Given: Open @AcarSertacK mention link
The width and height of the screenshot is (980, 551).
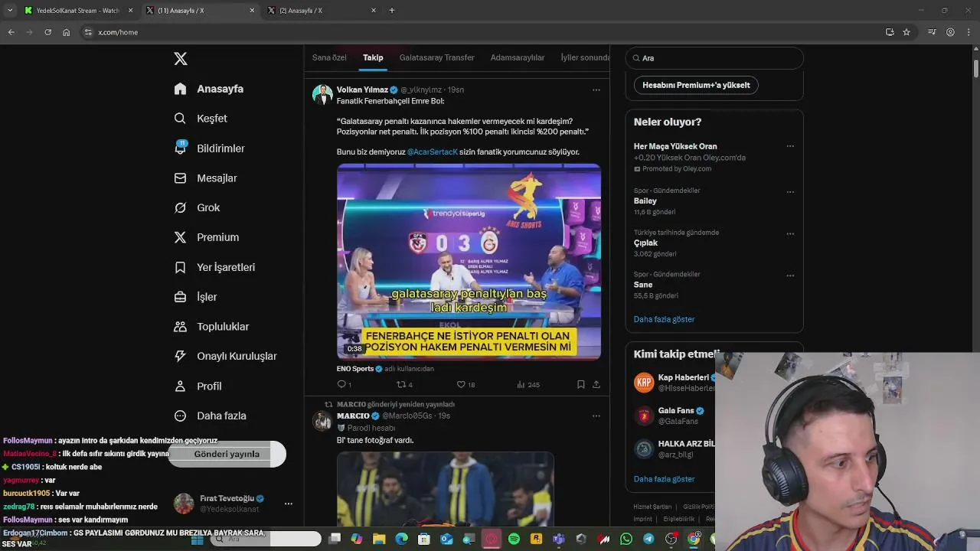Looking at the screenshot, I should pos(433,152).
